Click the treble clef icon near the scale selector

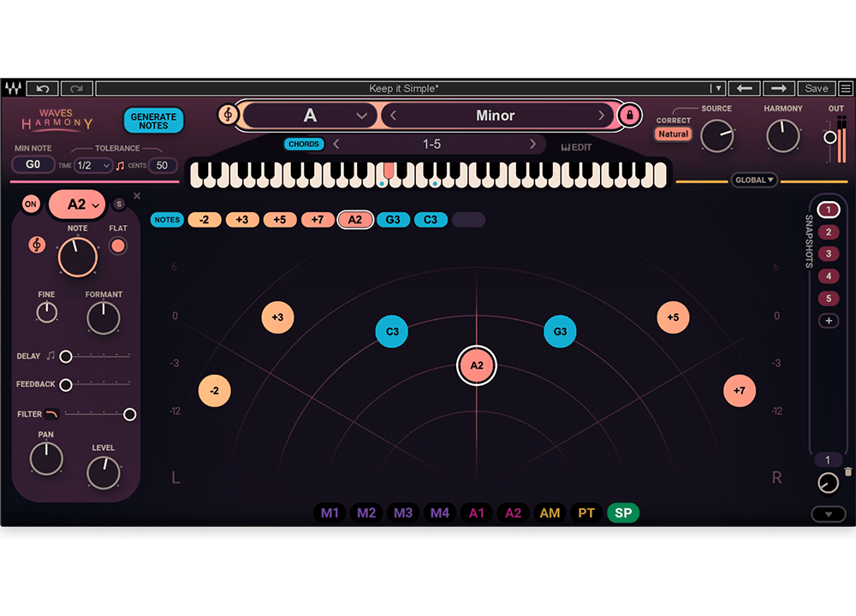click(227, 114)
